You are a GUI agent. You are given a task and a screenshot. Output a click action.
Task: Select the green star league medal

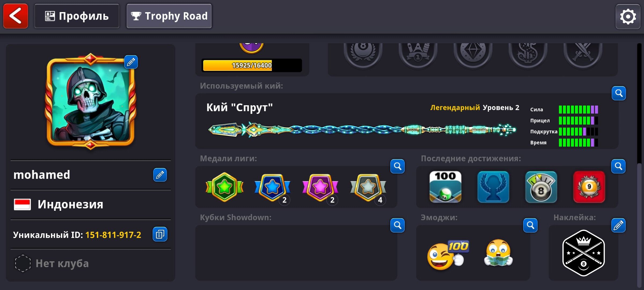click(224, 187)
